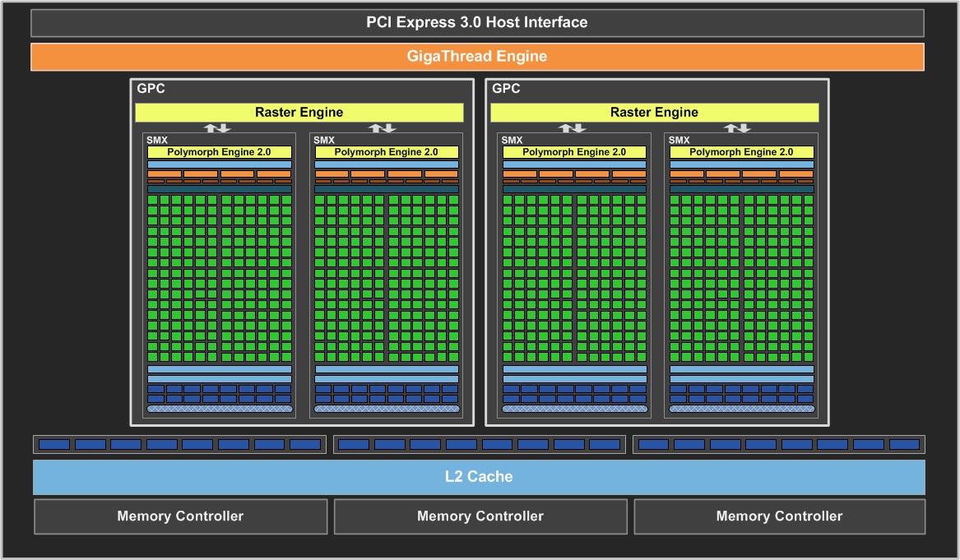Click the up-down arrows above the fourth SMX
This screenshot has width=960, height=560.
coord(737,127)
